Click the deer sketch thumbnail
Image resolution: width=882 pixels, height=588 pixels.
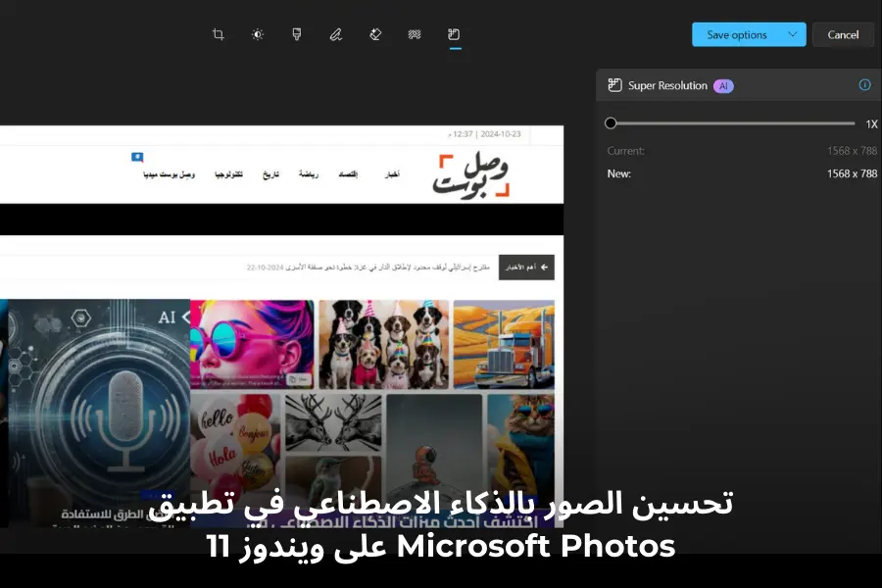point(333,422)
